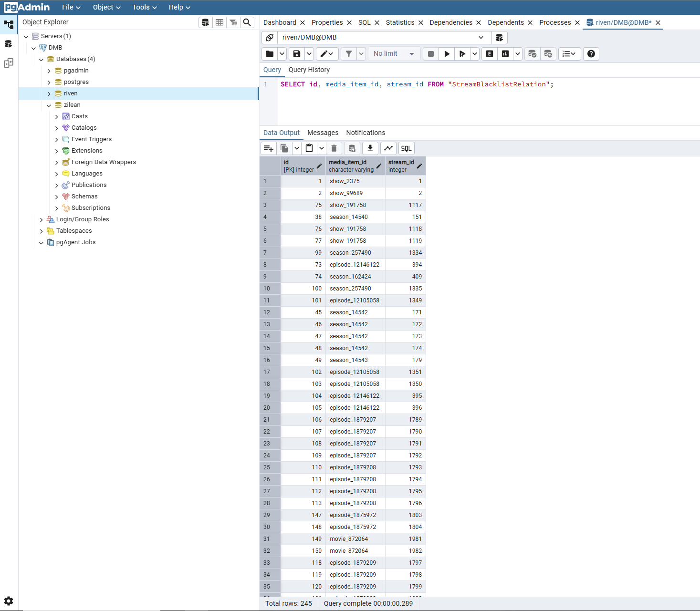Image resolution: width=700 pixels, height=611 pixels.
Task: Switch to the Query History tab
Action: click(309, 70)
